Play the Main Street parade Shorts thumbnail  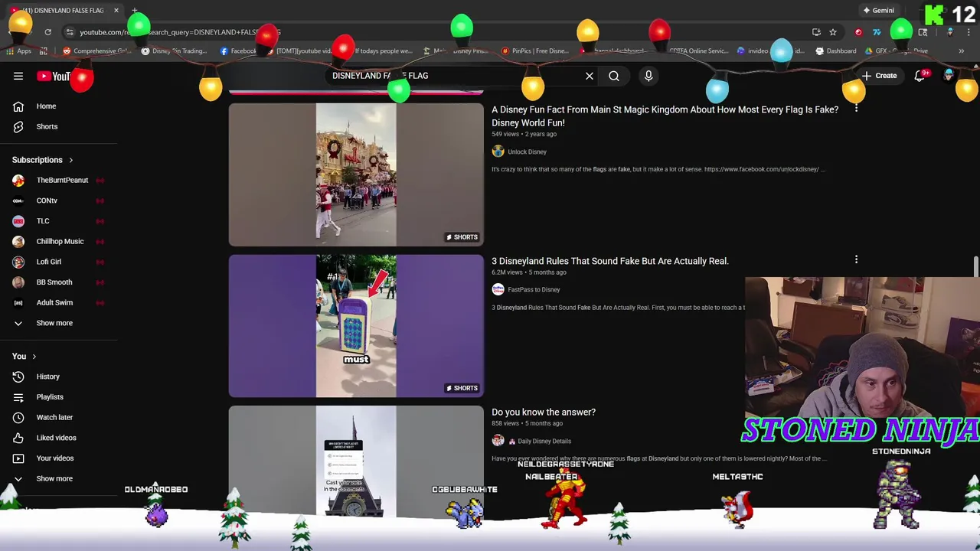pos(356,174)
